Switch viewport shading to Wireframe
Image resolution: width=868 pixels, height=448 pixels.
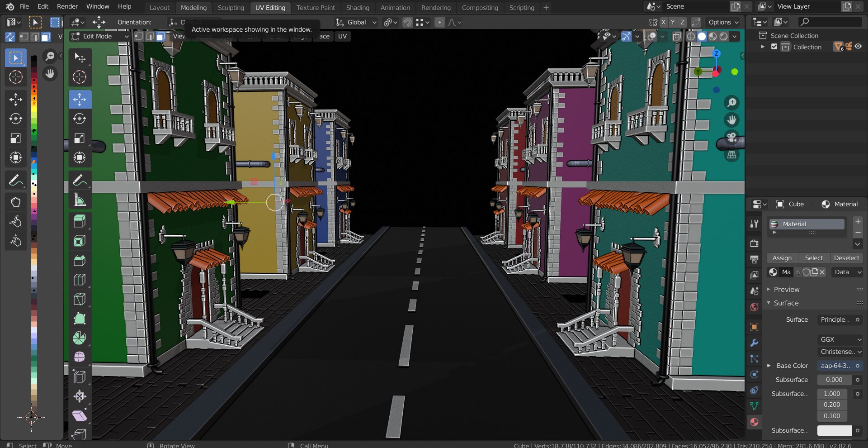click(x=691, y=36)
